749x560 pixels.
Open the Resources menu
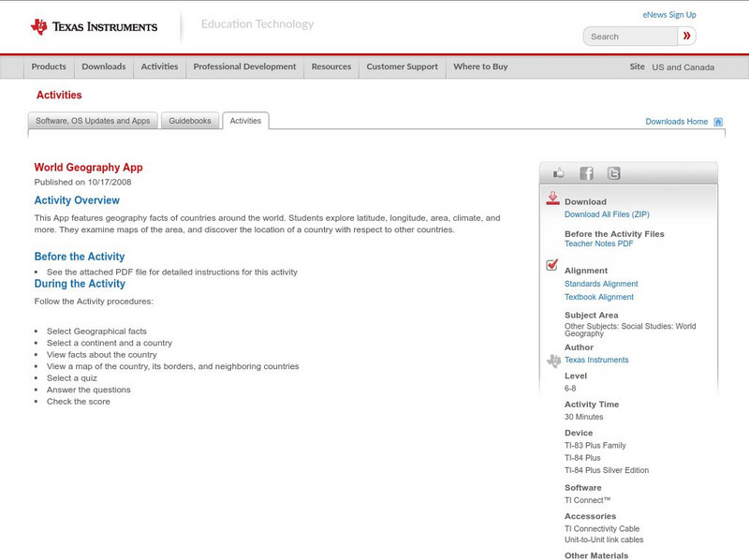331,66
